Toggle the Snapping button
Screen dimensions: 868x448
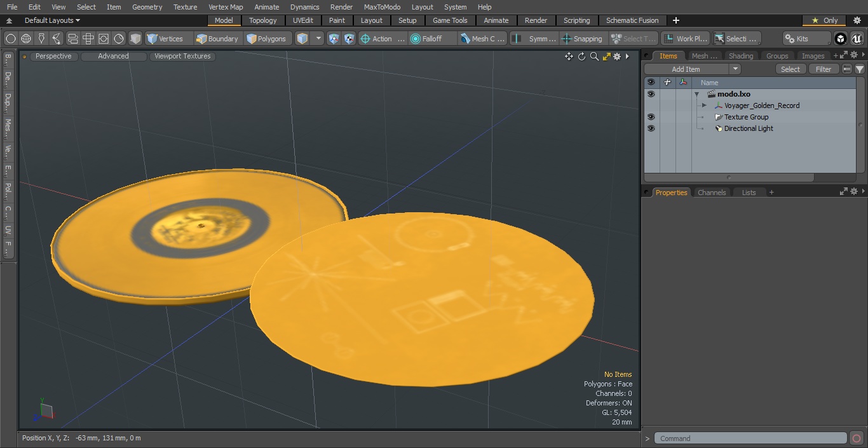pos(583,39)
